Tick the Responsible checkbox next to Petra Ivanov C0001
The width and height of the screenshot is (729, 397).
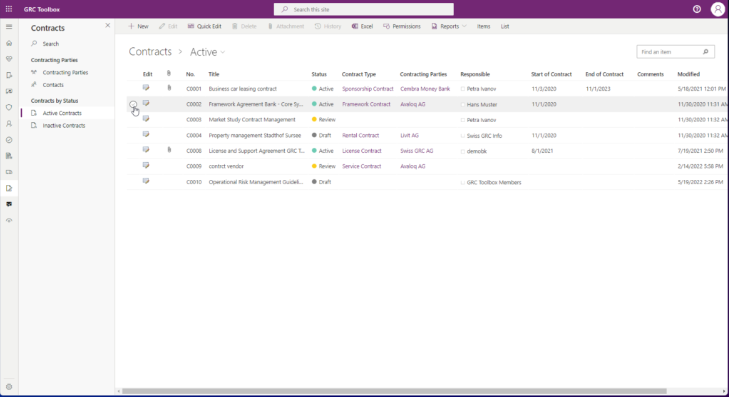pyautogui.click(x=463, y=89)
